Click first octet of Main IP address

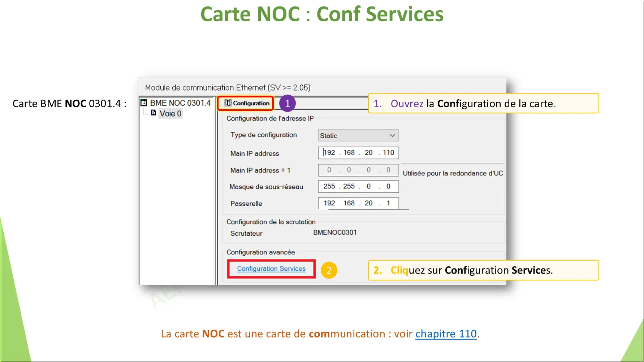329,153
